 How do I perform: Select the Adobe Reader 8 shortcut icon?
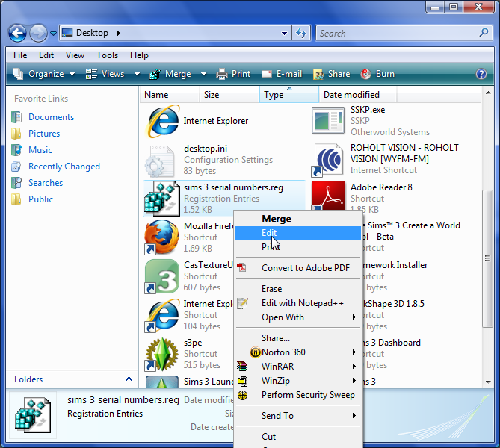pos(328,196)
